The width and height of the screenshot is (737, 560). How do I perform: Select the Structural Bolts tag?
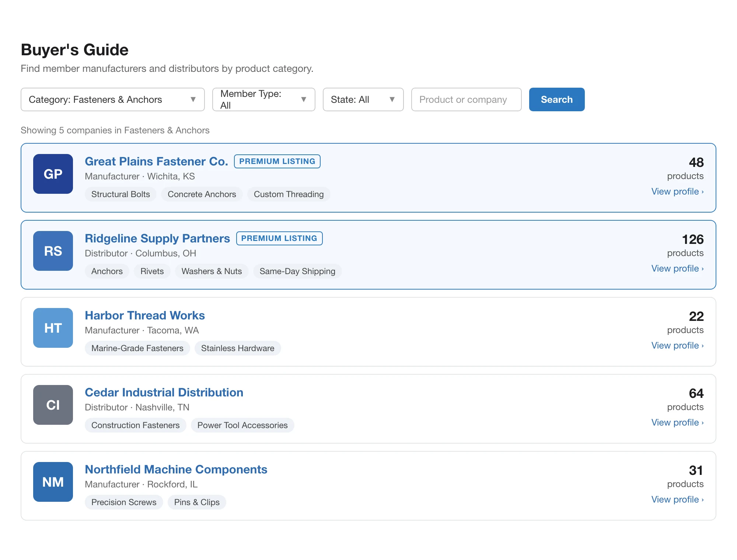[x=120, y=194]
